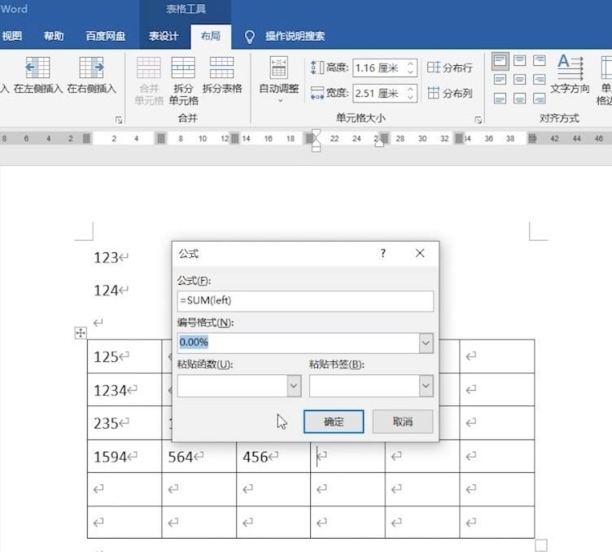Click Insert Left (在左侧插入) icon
612x552 pixels.
pyautogui.click(x=38, y=68)
